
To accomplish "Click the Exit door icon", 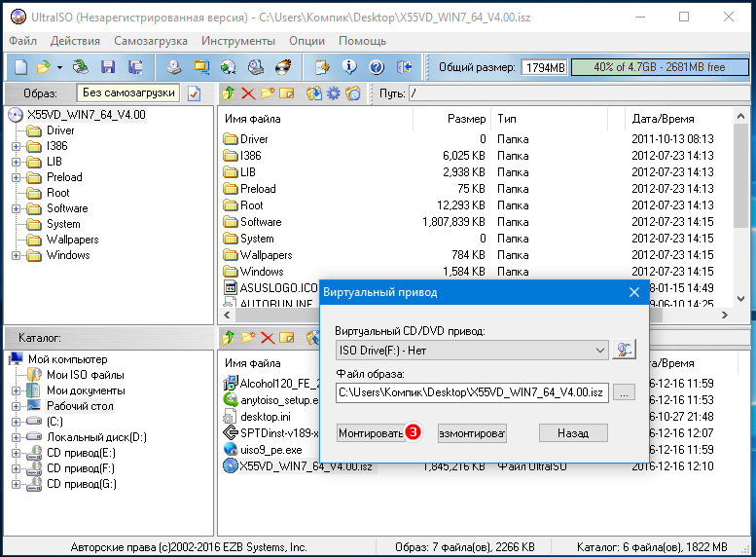I will coord(404,67).
